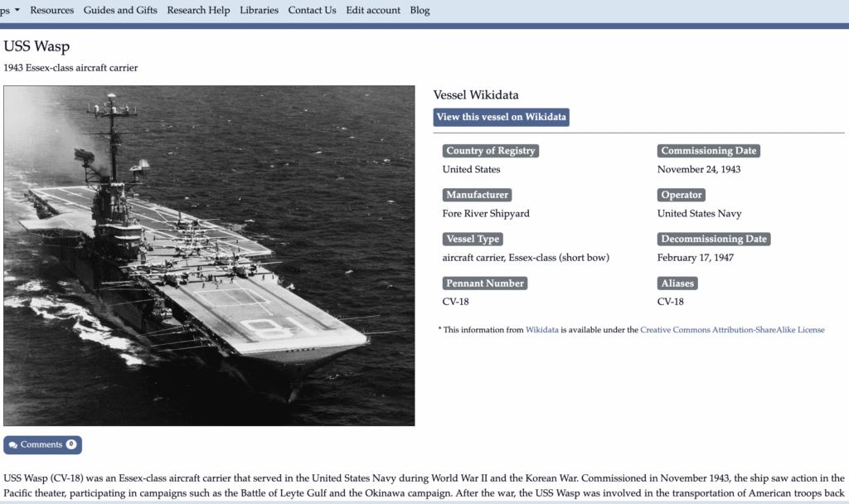Click the USS Wasp page heading
This screenshot has height=504, width=849.
pyautogui.click(x=36, y=46)
